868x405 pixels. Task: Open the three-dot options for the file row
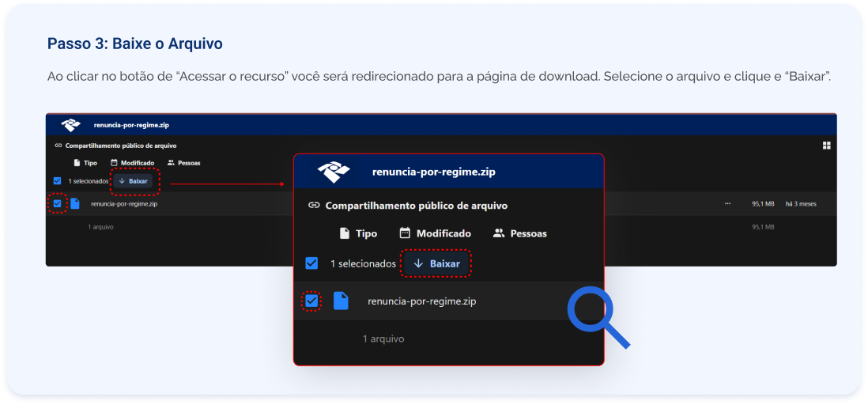point(727,204)
